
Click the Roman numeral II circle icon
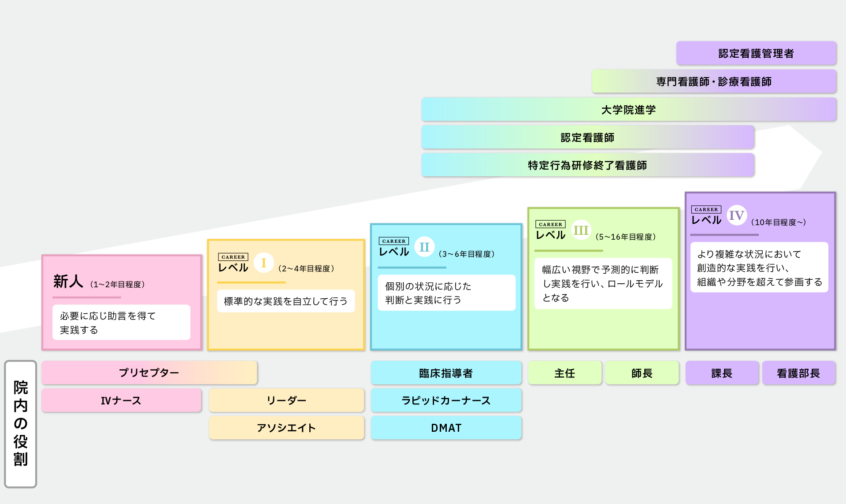click(424, 247)
